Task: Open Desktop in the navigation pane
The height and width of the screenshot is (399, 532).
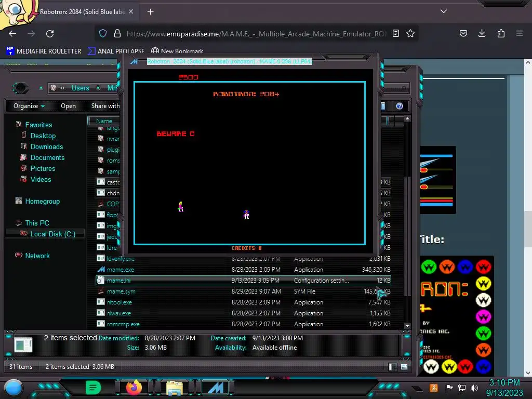Action: [x=43, y=136]
